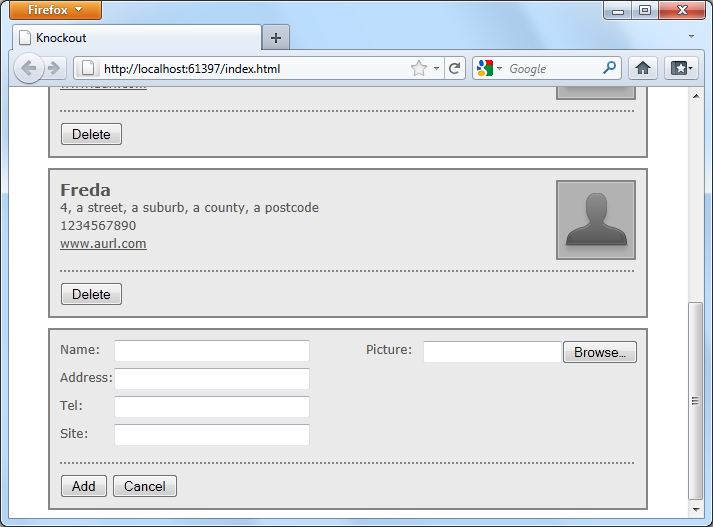
Task: Open the Google search engine icon
Action: coord(485,69)
